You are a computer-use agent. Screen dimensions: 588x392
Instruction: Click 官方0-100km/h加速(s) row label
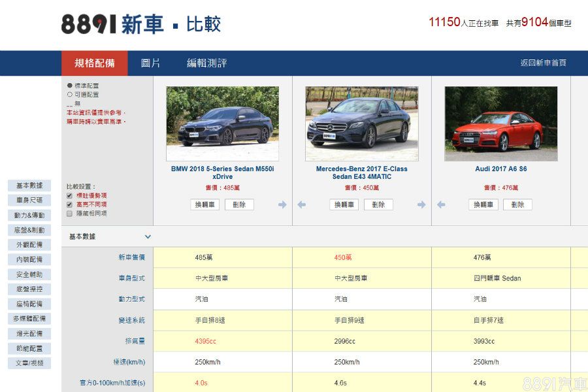112,383
